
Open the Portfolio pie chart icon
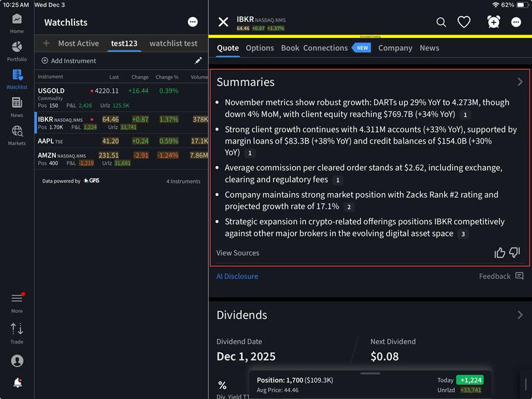pos(17,47)
